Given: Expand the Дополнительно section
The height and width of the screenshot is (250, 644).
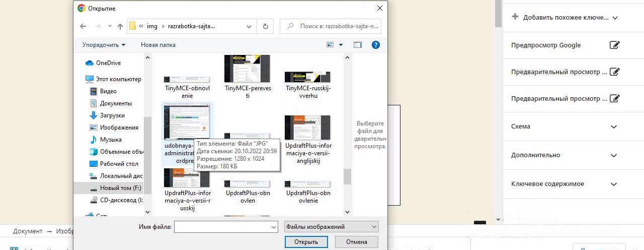Looking at the screenshot, I should (x=613, y=155).
